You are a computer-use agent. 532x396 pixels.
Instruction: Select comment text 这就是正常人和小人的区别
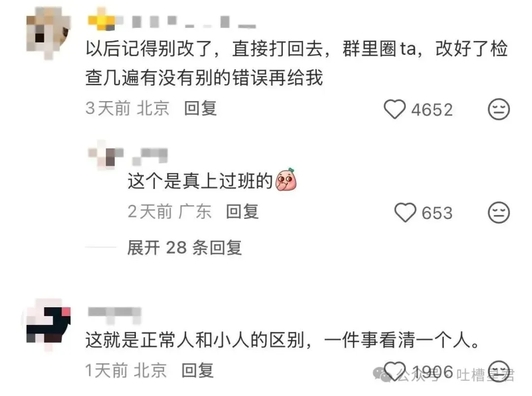[195, 340]
